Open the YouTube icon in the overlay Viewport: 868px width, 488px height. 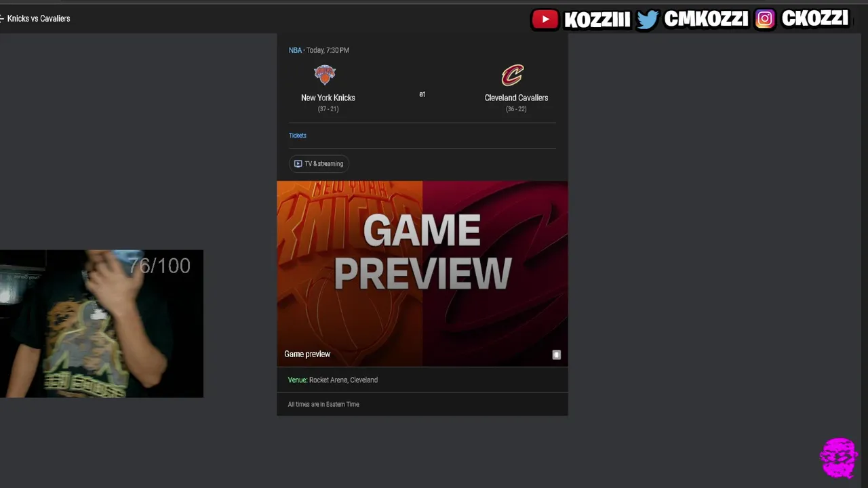point(545,19)
